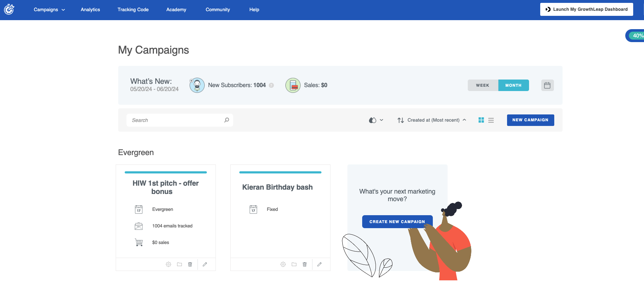Image resolution: width=644 pixels, height=285 pixels.
Task: Click the app logo in the top-left corner
Action: [x=9, y=9]
